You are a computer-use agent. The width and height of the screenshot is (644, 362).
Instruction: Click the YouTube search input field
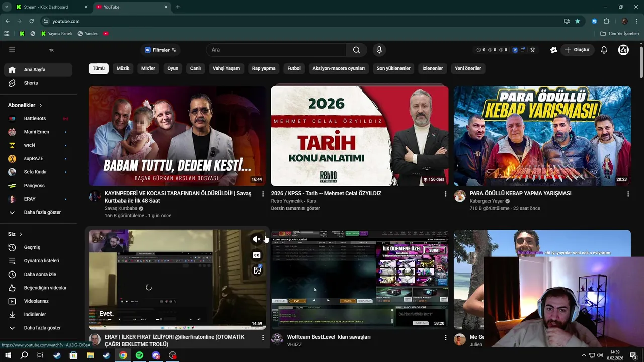pos(276,50)
